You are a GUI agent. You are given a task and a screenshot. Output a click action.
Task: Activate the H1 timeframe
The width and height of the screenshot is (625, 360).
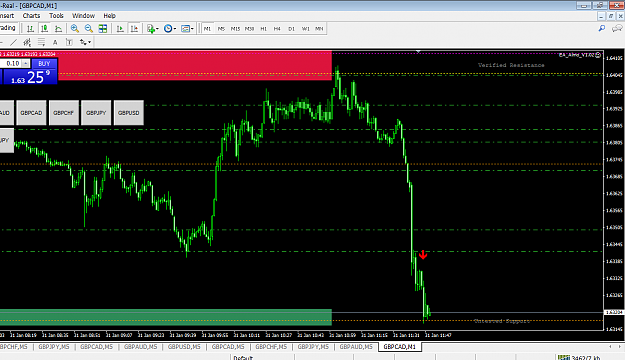263,29
